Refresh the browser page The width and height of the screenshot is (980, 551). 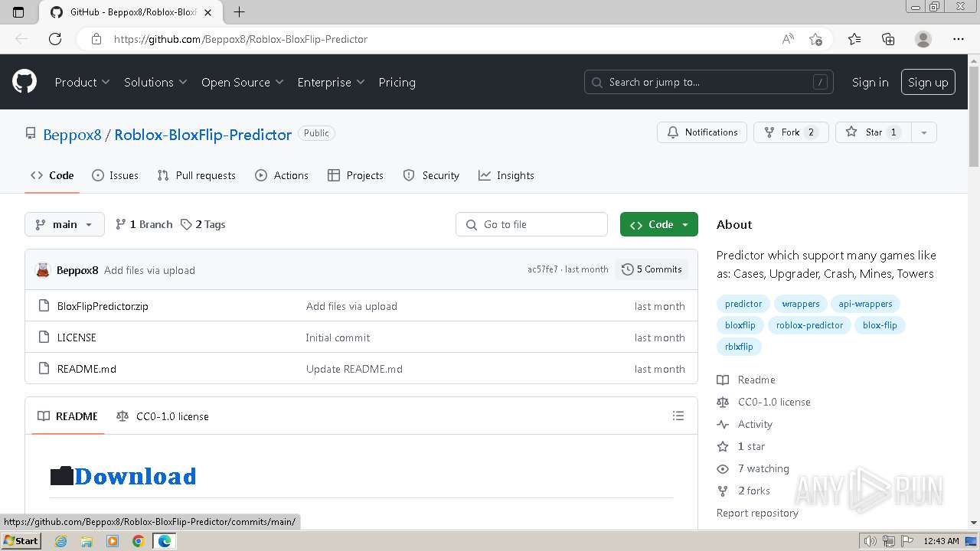coord(55,39)
